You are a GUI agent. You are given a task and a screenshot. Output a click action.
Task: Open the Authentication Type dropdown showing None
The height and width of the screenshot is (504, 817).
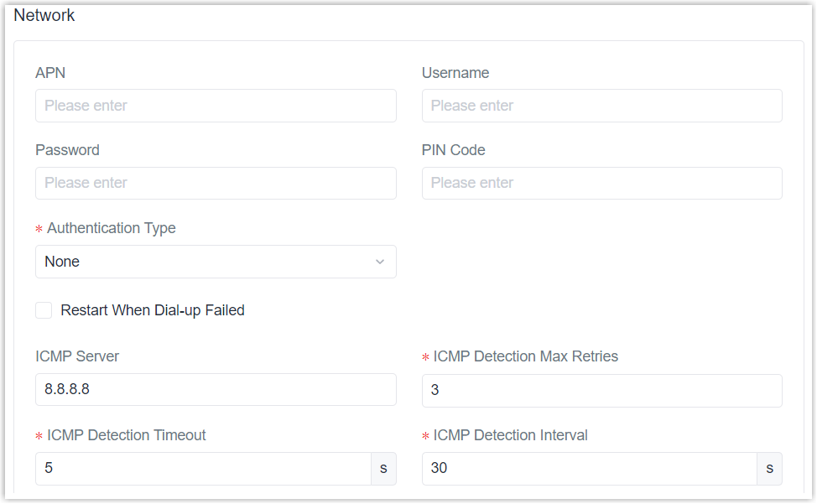click(x=216, y=262)
